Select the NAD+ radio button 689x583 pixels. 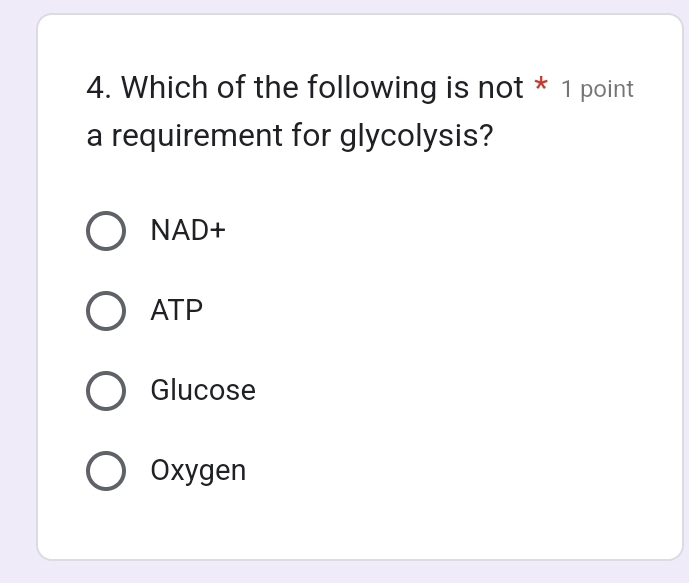(x=106, y=231)
